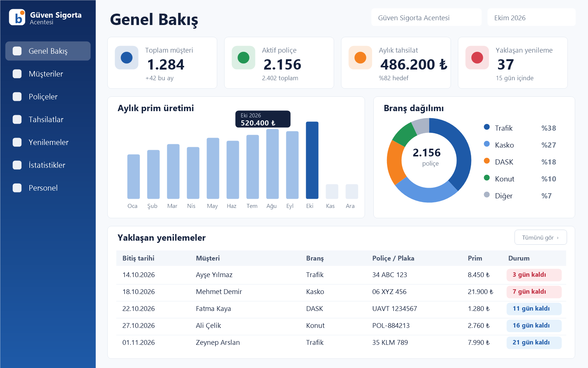
Task: Click the Genel Bakış sidebar icon
Action: click(17, 51)
